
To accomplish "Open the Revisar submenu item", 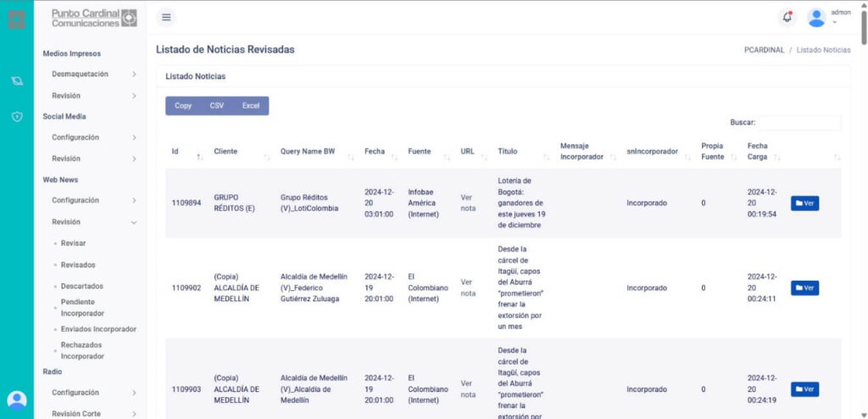I will [73, 243].
